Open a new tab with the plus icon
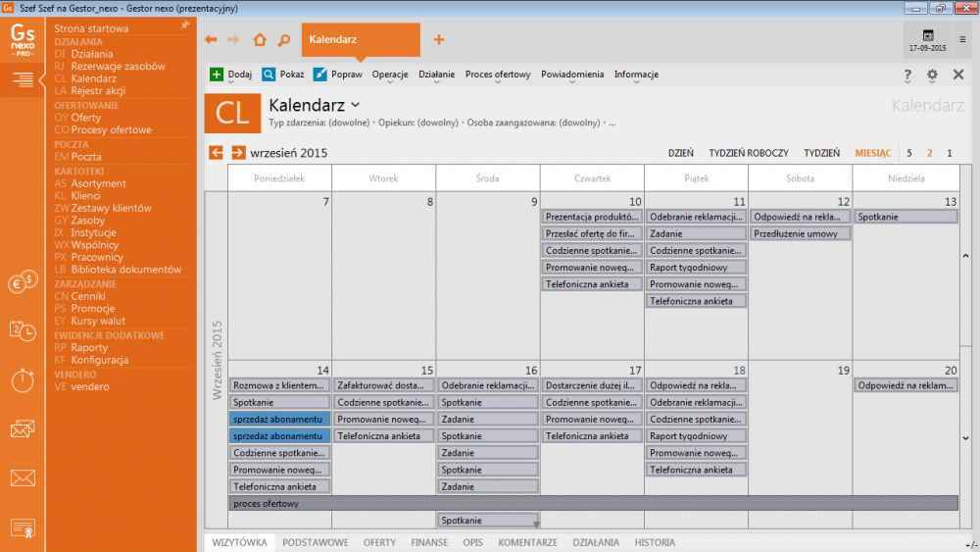 click(439, 40)
